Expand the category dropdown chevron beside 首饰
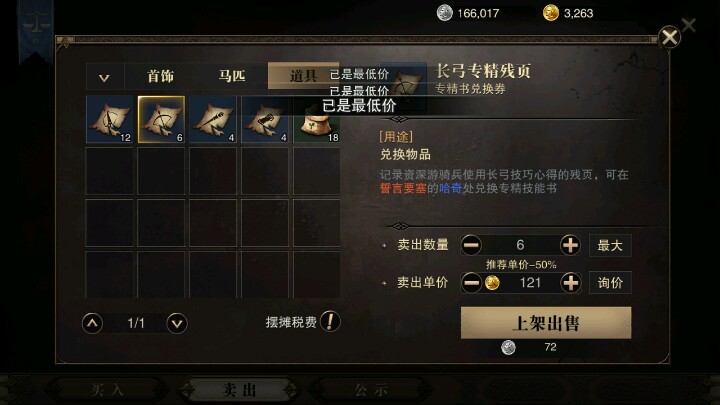The width and height of the screenshot is (720, 405). pos(105,77)
